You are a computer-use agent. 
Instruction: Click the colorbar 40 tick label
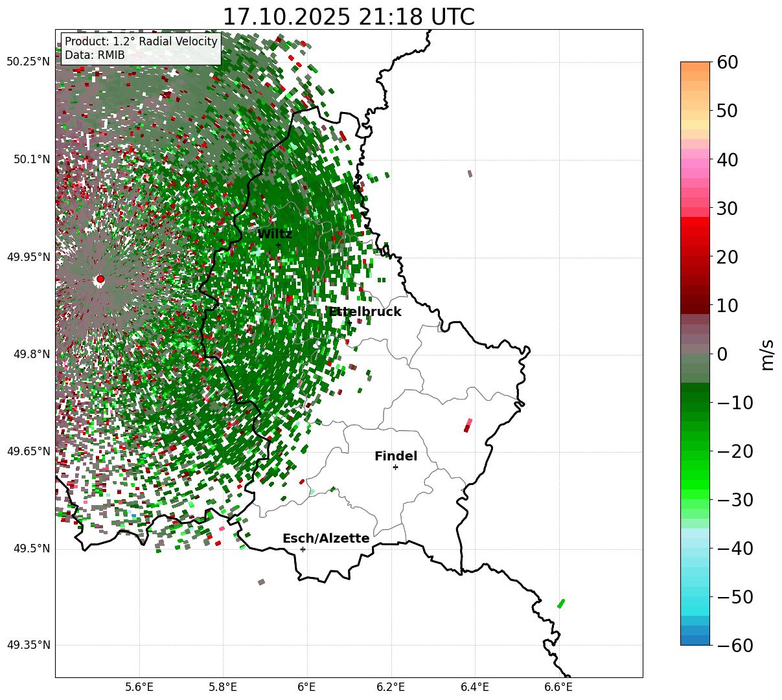point(728,159)
